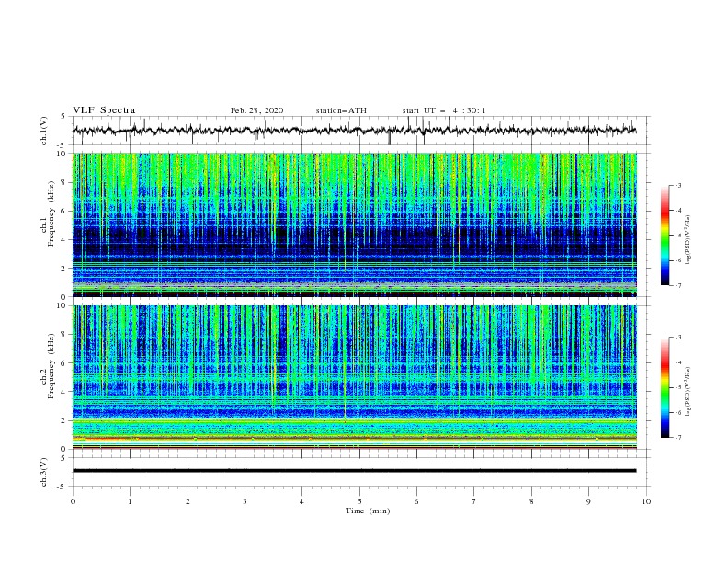728x563 pixels.
Task: Click the "start UT = 4 :30: 1" text
Action: [x=444, y=110]
